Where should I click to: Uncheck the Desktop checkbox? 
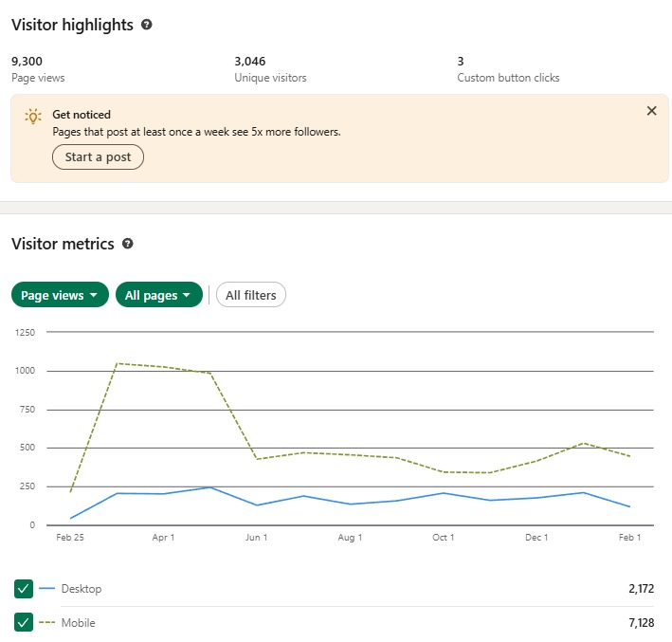point(25,590)
